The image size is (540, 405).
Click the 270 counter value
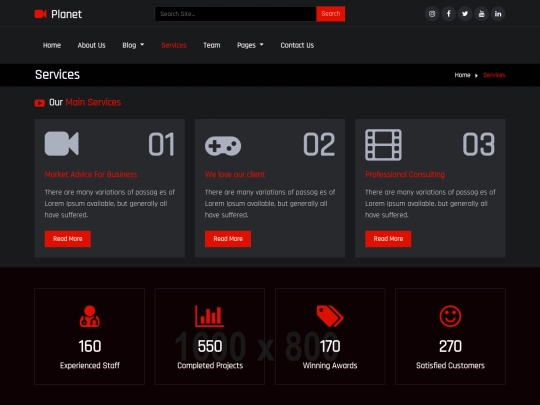tap(450, 346)
